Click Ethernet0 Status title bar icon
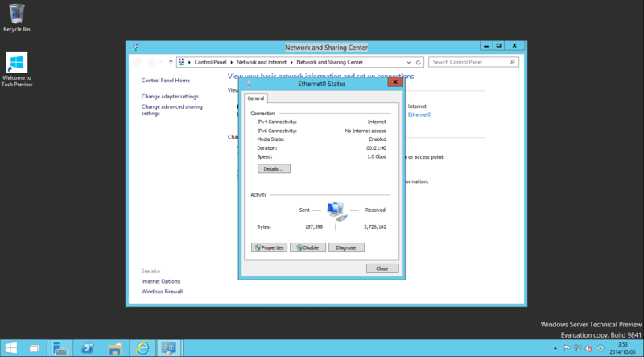 pyautogui.click(x=249, y=84)
